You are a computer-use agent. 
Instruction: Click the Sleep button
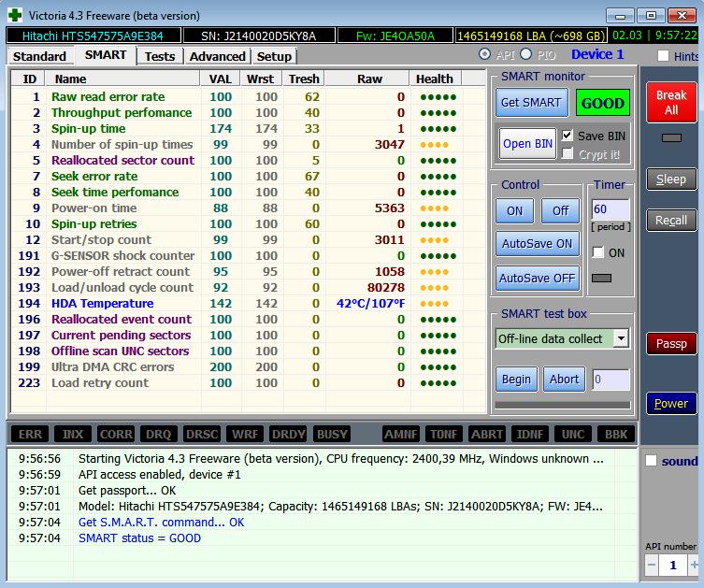[x=671, y=179]
